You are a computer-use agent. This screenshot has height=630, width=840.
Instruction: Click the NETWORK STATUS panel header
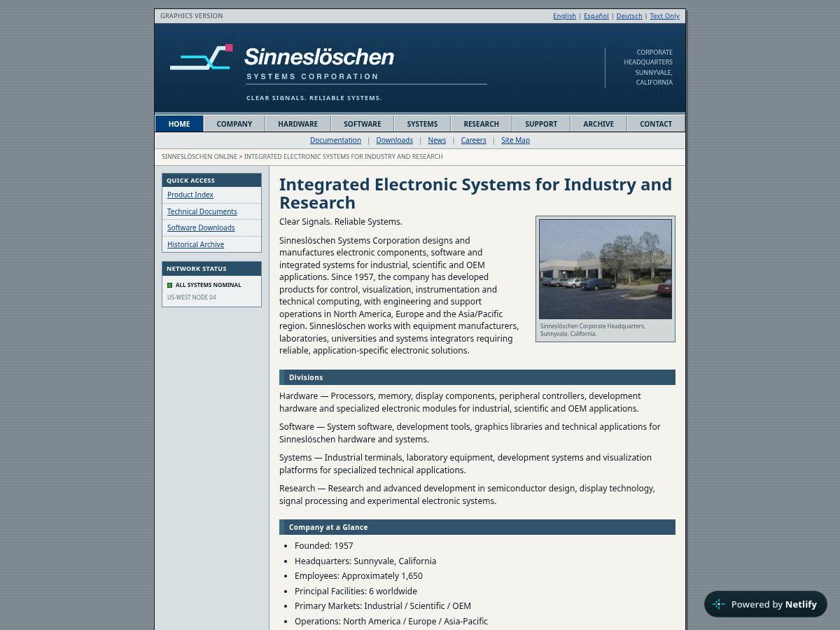[x=211, y=268]
